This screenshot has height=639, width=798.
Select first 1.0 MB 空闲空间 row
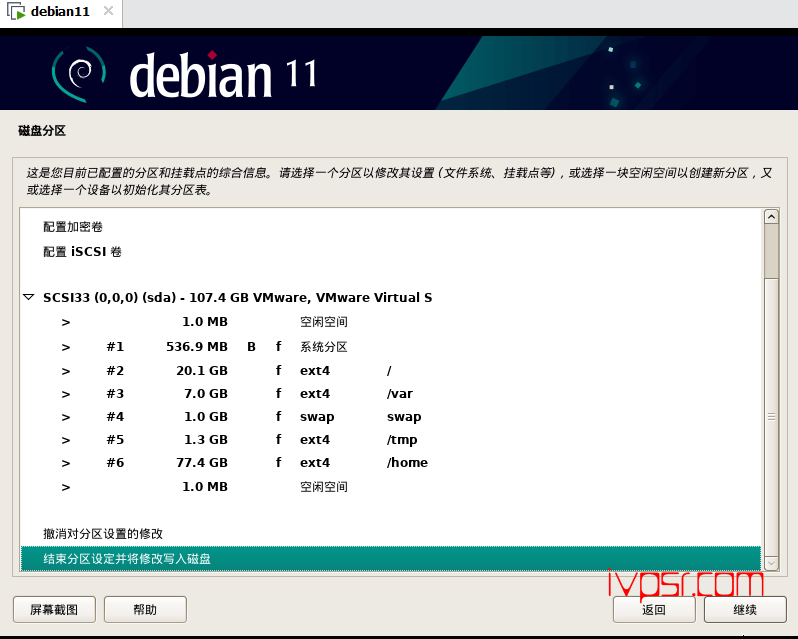tap(391, 322)
